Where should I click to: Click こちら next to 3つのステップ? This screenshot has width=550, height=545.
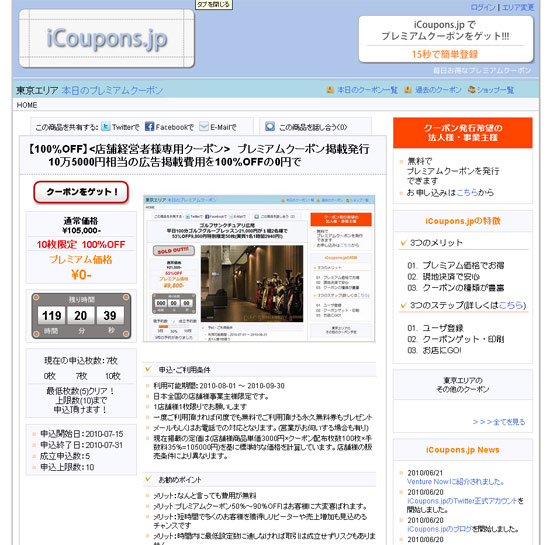[x=511, y=305]
